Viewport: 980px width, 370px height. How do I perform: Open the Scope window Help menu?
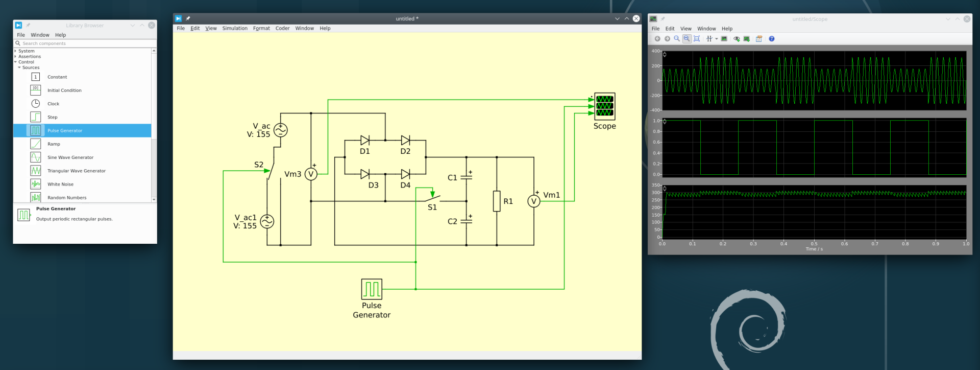click(727, 29)
